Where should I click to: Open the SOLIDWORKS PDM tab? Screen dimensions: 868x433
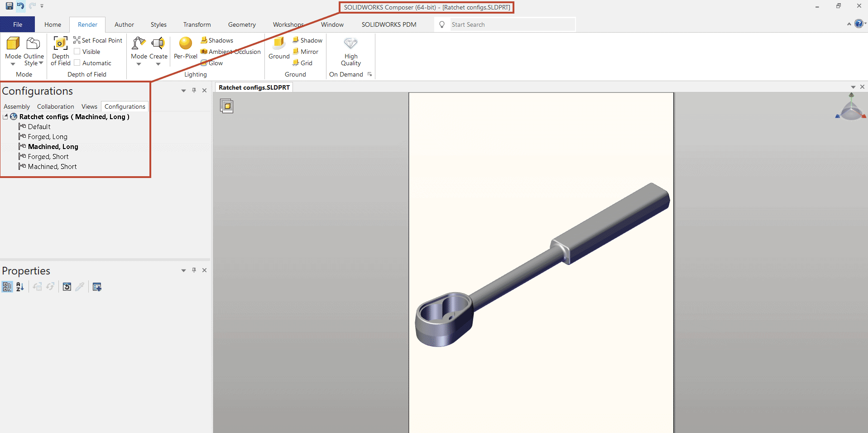click(x=389, y=24)
